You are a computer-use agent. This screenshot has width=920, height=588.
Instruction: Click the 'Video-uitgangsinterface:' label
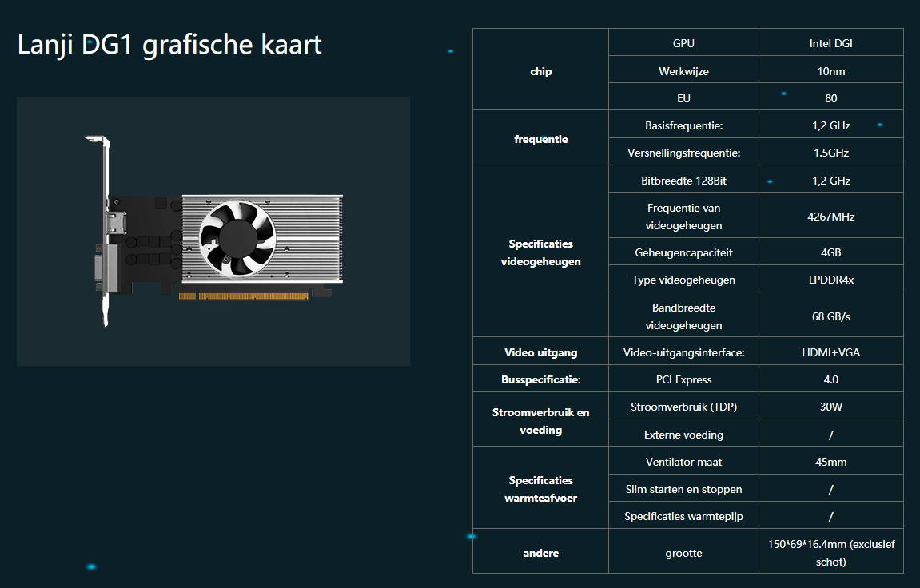tap(683, 352)
